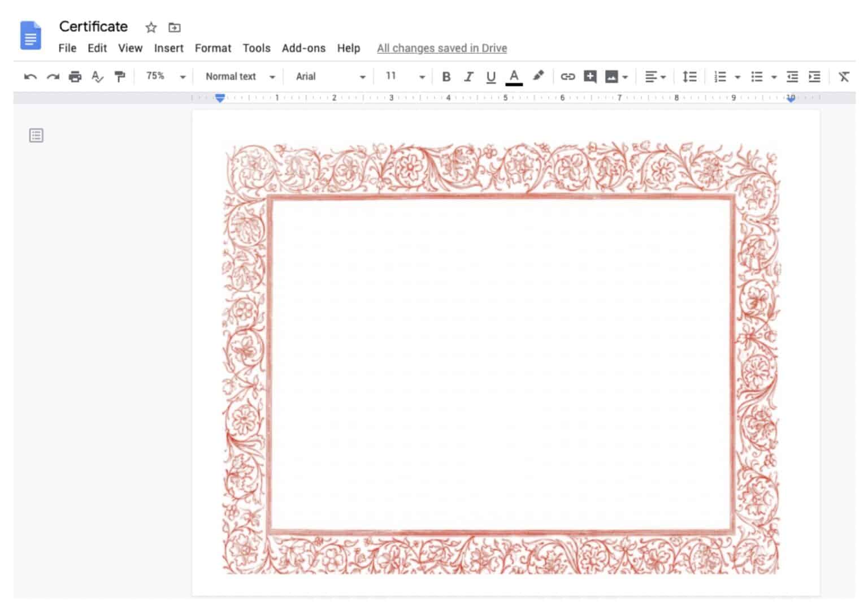868x610 pixels.
Task: Click the undo arrow icon
Action: [31, 77]
